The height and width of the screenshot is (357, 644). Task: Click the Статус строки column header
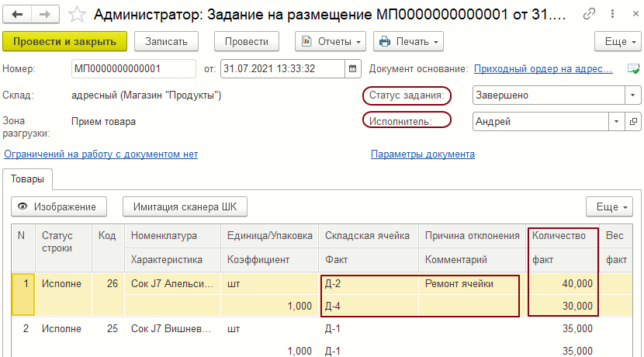click(64, 248)
